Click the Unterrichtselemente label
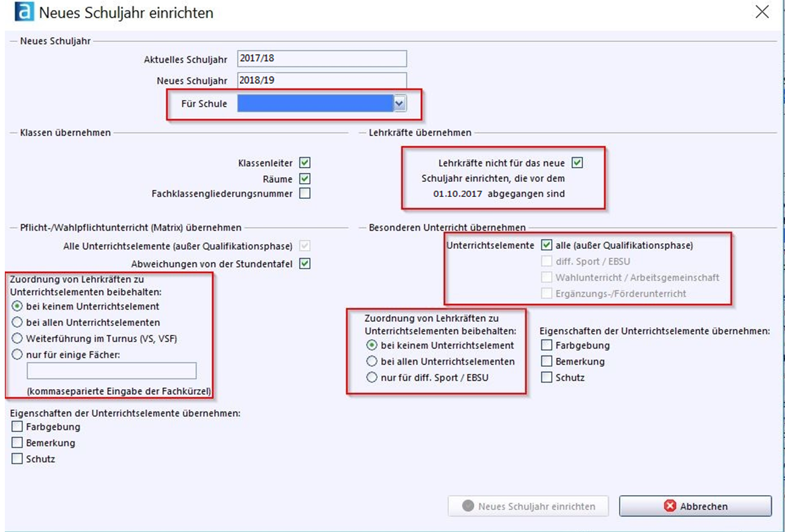The width and height of the screenshot is (785, 532). (490, 245)
